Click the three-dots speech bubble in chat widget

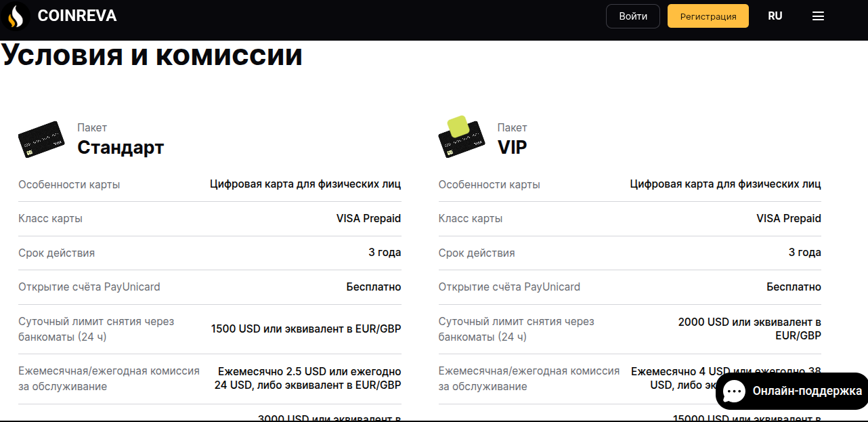[734, 391]
